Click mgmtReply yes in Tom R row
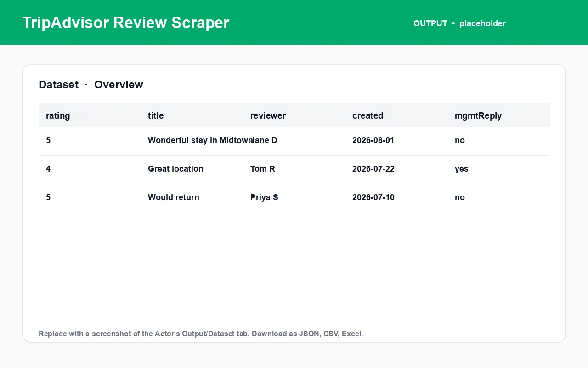This screenshot has width=588, height=368. [462, 169]
